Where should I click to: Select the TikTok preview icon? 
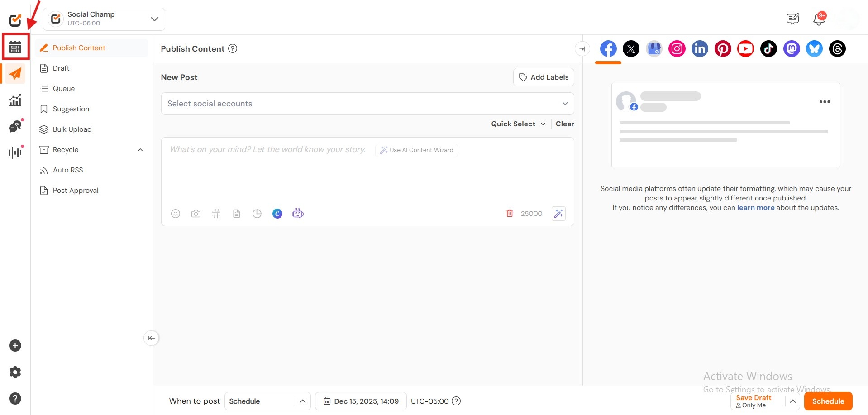(768, 49)
